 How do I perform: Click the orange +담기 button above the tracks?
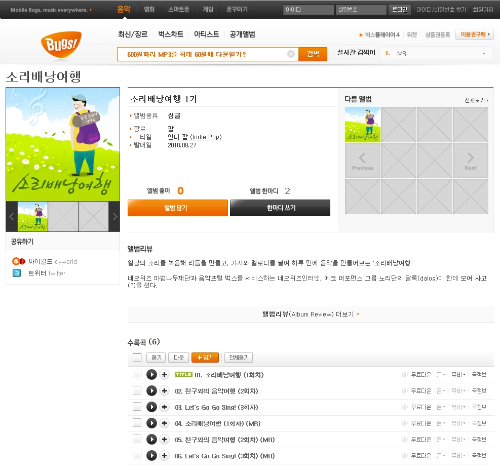(x=205, y=358)
